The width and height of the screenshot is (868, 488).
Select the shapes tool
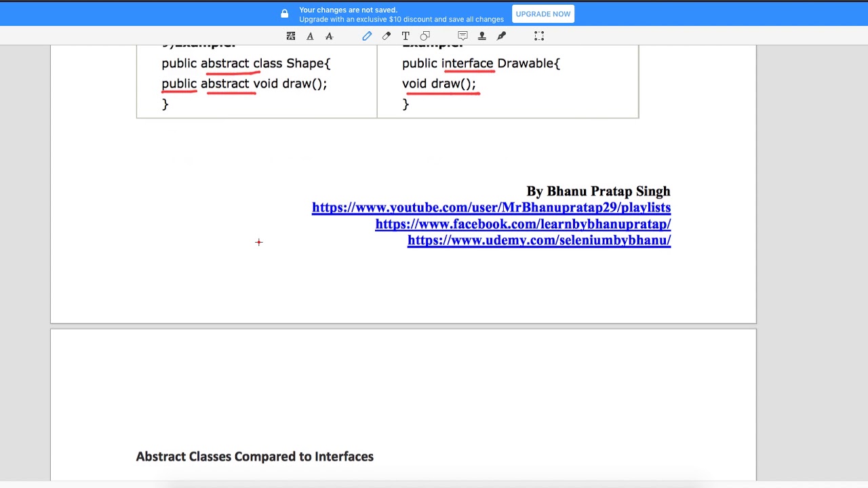click(x=425, y=36)
